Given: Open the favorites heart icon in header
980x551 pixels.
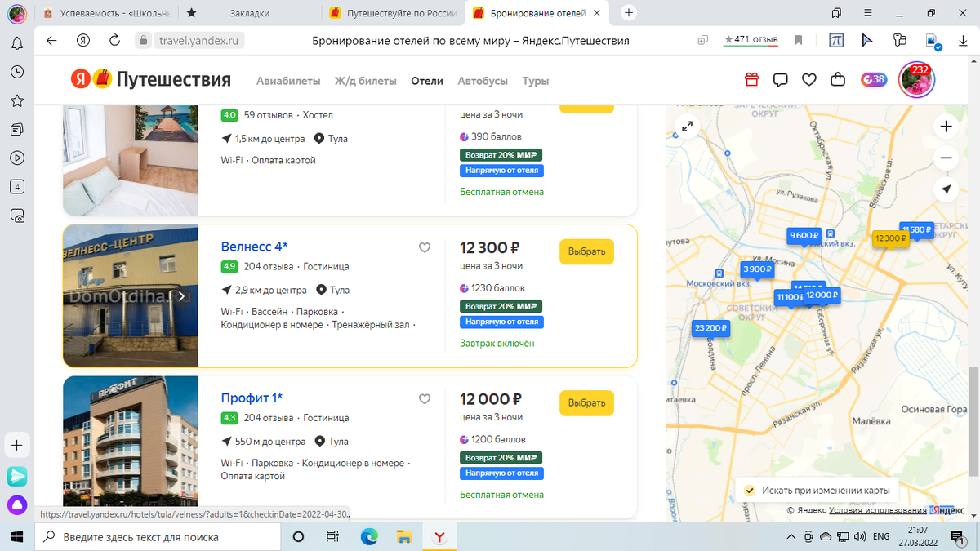Looking at the screenshot, I should click(x=808, y=80).
